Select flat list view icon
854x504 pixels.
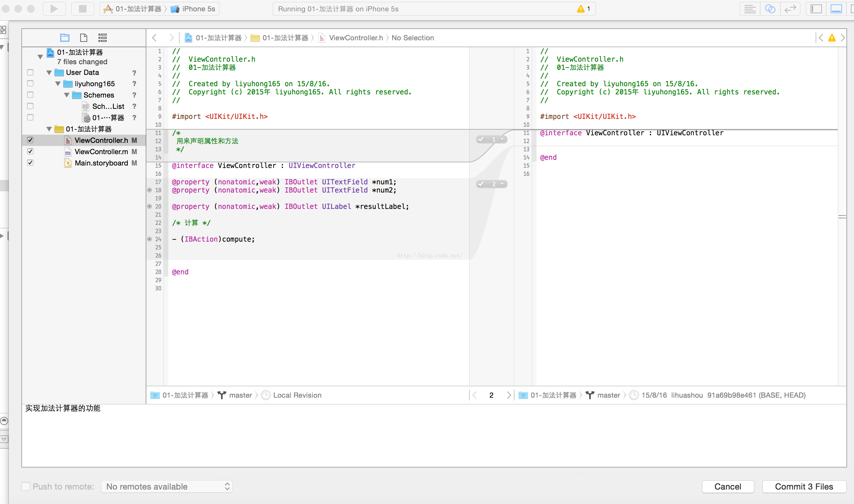pos(103,38)
